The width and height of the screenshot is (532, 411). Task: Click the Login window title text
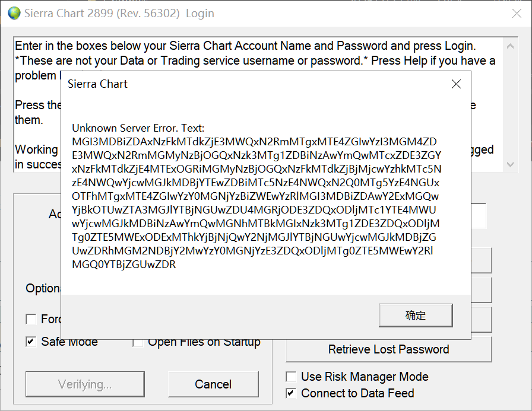pyautogui.click(x=119, y=13)
